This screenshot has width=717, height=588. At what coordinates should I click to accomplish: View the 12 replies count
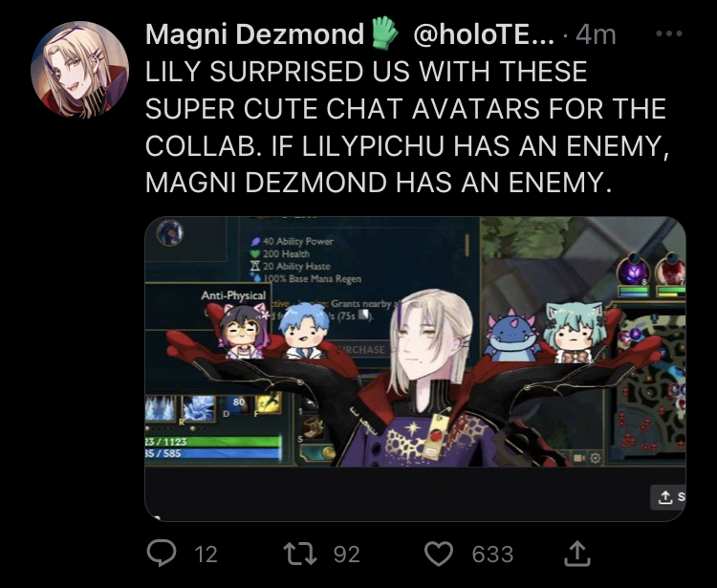[206, 555]
